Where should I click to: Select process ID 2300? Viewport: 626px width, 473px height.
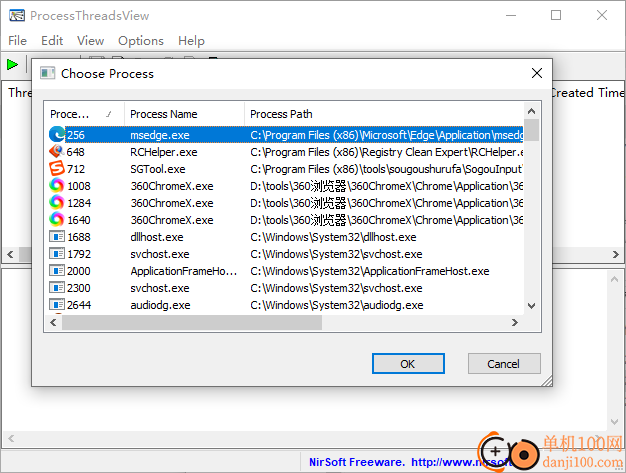coord(79,288)
